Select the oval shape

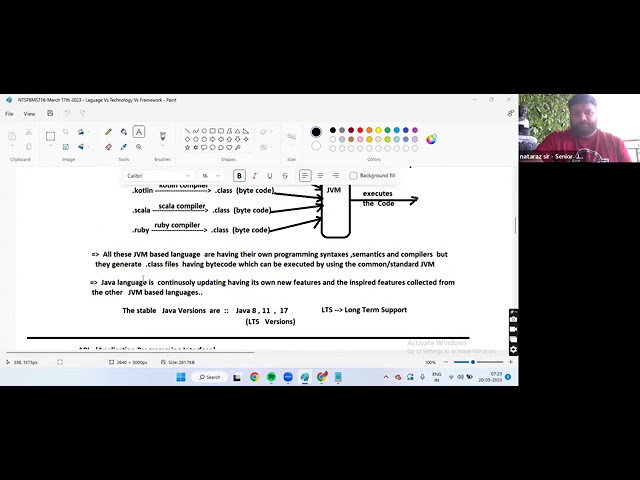[204, 131]
